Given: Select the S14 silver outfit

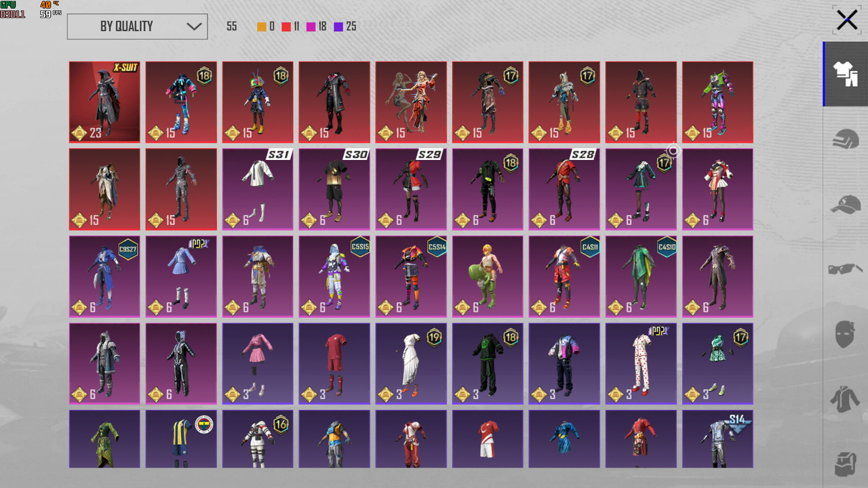Looking at the screenshot, I should pos(717,439).
